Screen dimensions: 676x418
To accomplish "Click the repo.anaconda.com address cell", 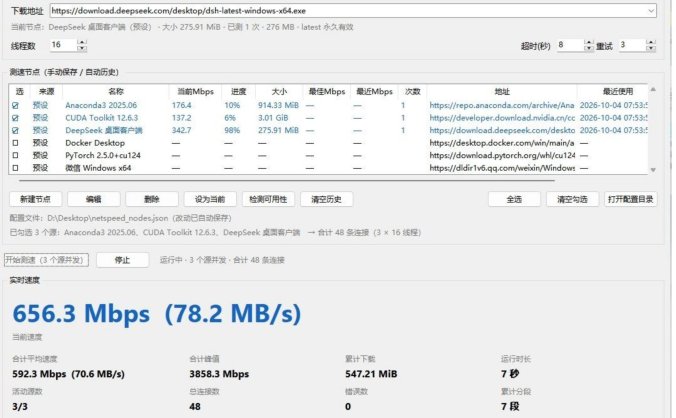I will coord(502,105).
